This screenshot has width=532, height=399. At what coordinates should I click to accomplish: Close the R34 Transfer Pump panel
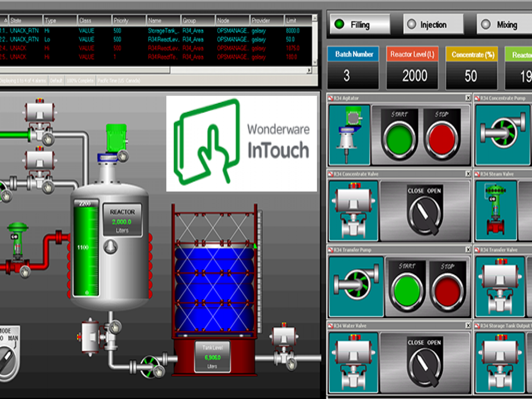(x=468, y=250)
